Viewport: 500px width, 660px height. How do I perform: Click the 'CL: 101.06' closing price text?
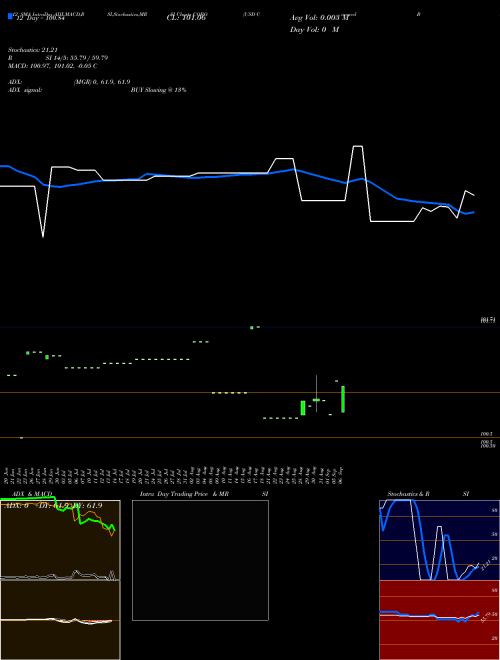click(186, 18)
